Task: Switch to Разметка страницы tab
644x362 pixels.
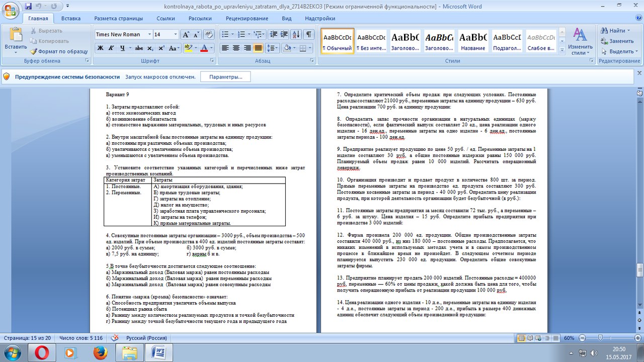Action: [118, 19]
